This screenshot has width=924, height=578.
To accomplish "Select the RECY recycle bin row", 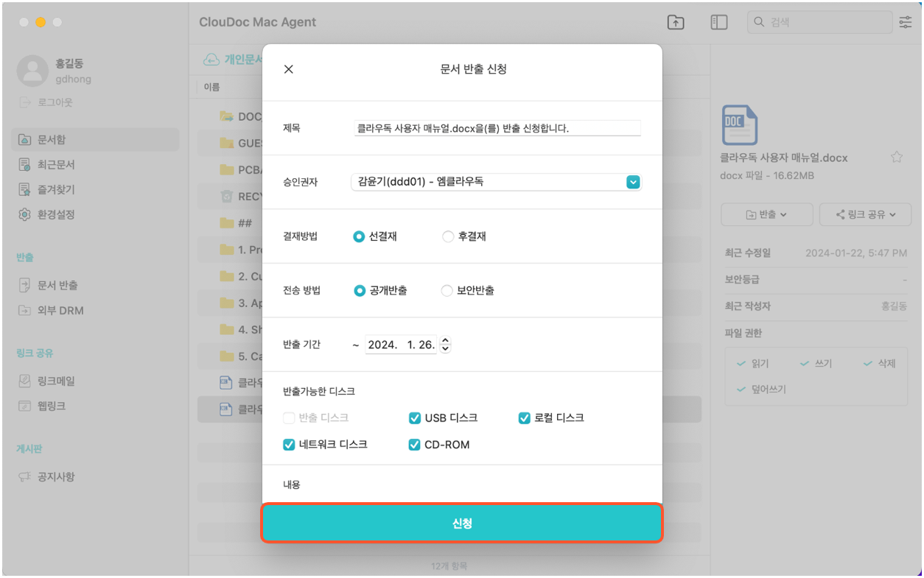I will 230,197.
